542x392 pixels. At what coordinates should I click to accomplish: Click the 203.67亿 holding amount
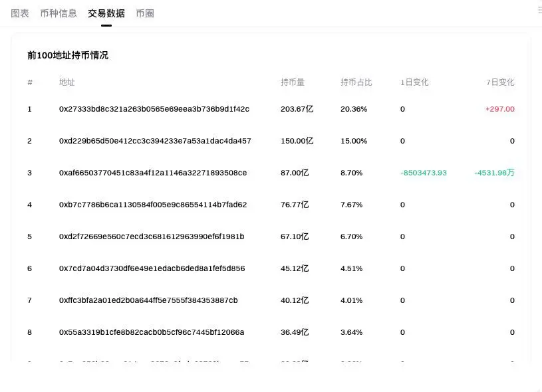297,109
